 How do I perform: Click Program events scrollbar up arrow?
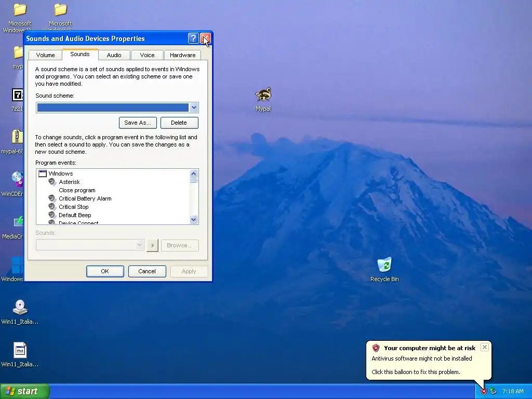click(193, 174)
